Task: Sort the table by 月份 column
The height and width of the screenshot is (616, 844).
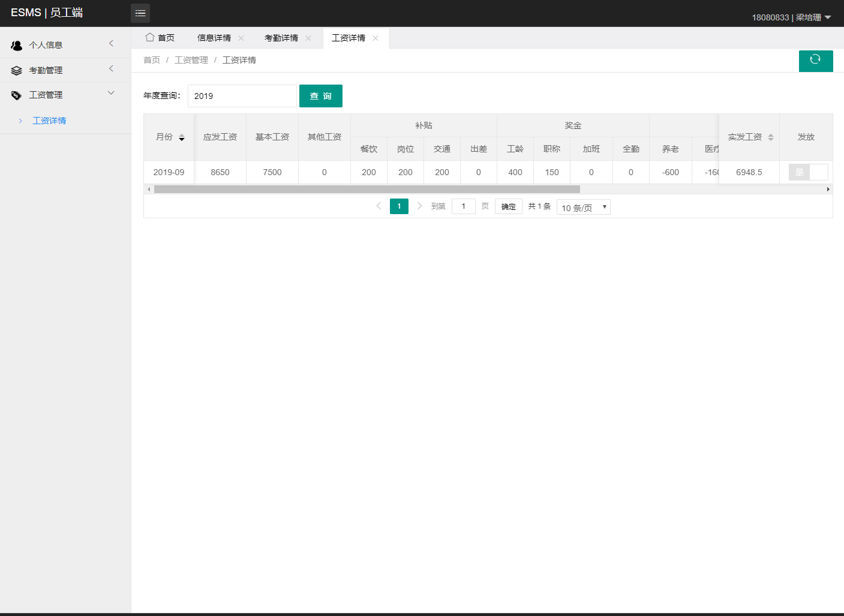Action: click(x=181, y=137)
